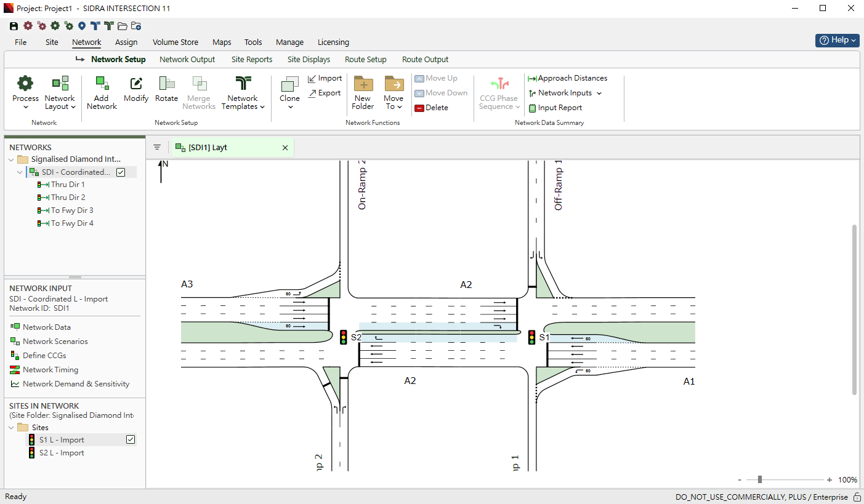Collapse the SDI - Coordinated network node

click(20, 172)
